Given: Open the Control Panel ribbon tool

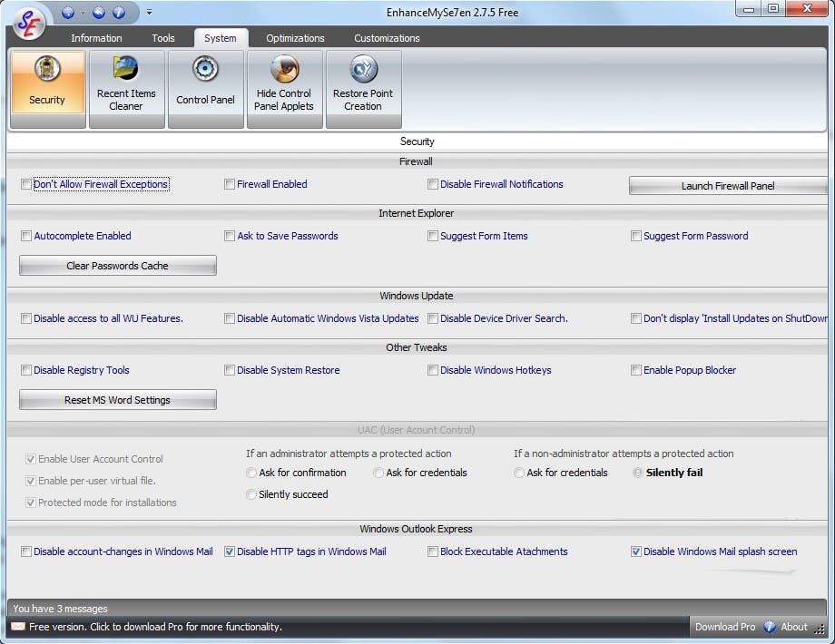Looking at the screenshot, I should tap(205, 89).
